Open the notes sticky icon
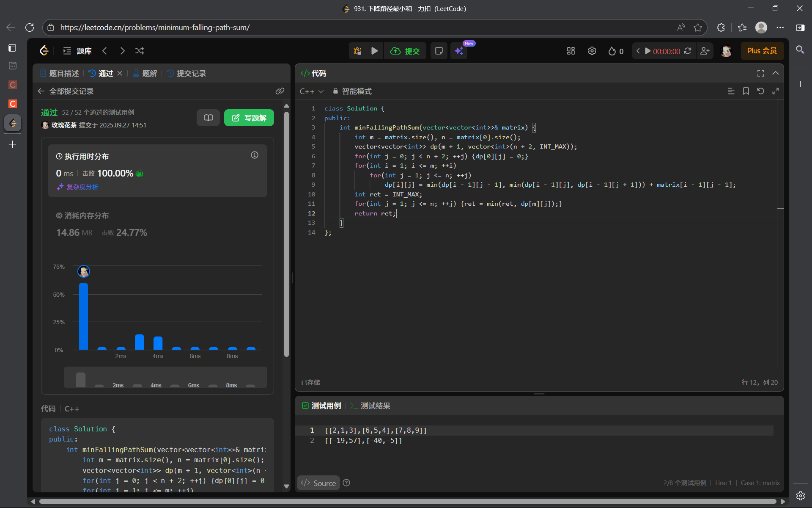812x508 pixels. [x=439, y=51]
